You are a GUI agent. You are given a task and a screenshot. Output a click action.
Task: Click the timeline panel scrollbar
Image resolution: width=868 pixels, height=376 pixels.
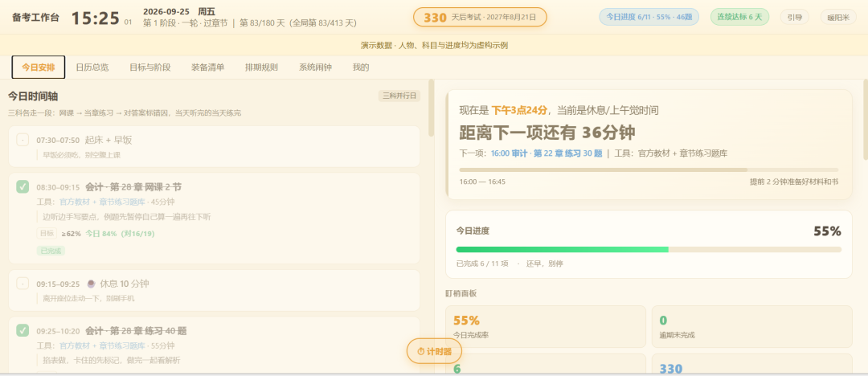point(432,108)
